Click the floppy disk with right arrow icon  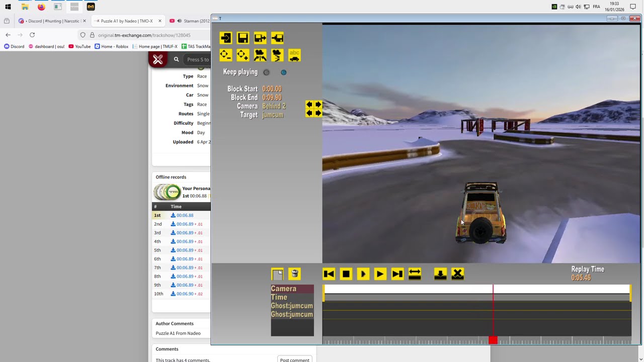click(260, 38)
